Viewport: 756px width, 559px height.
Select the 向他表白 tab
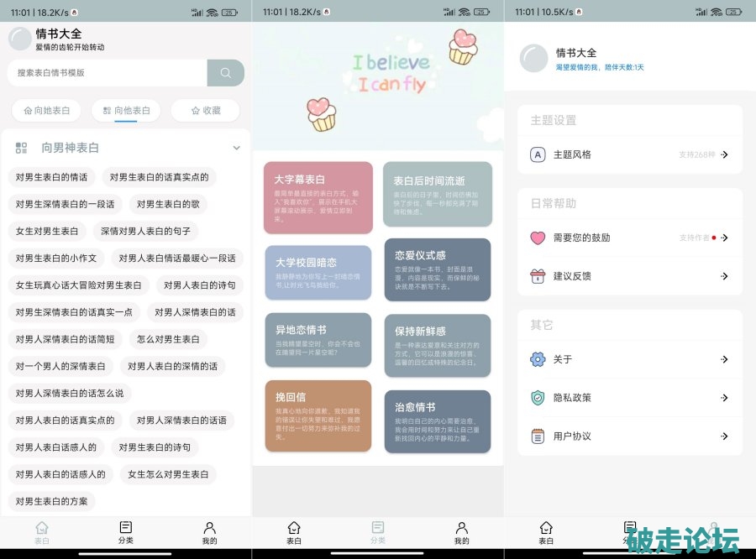(x=126, y=110)
